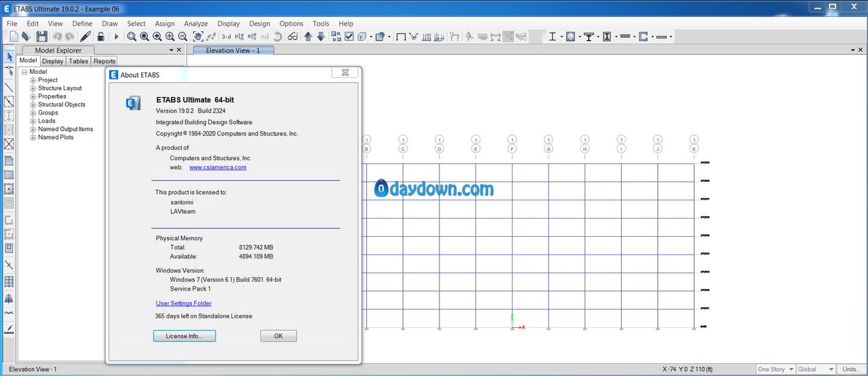Switch to the Display tab in Model Explorer
This screenshot has width=868, height=376.
52,61
